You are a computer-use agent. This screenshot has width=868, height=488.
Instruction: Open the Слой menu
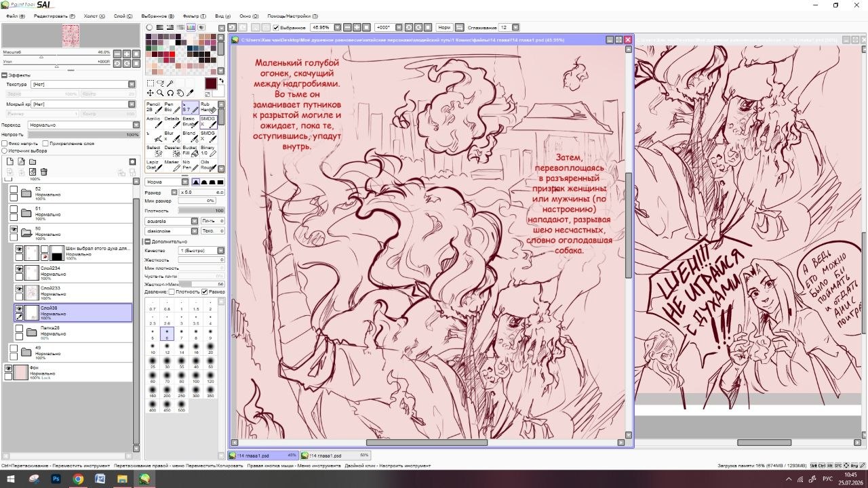point(123,16)
